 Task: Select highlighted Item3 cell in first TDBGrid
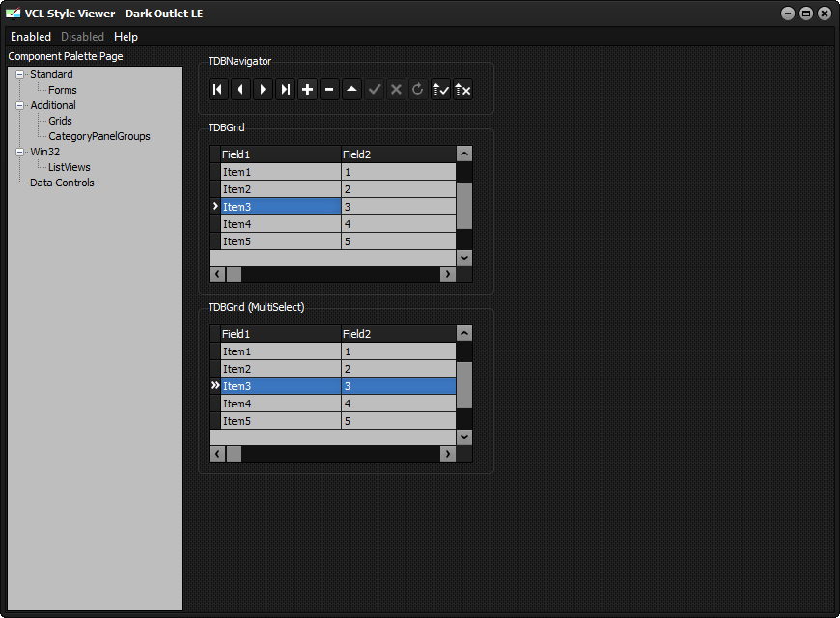[281, 207]
